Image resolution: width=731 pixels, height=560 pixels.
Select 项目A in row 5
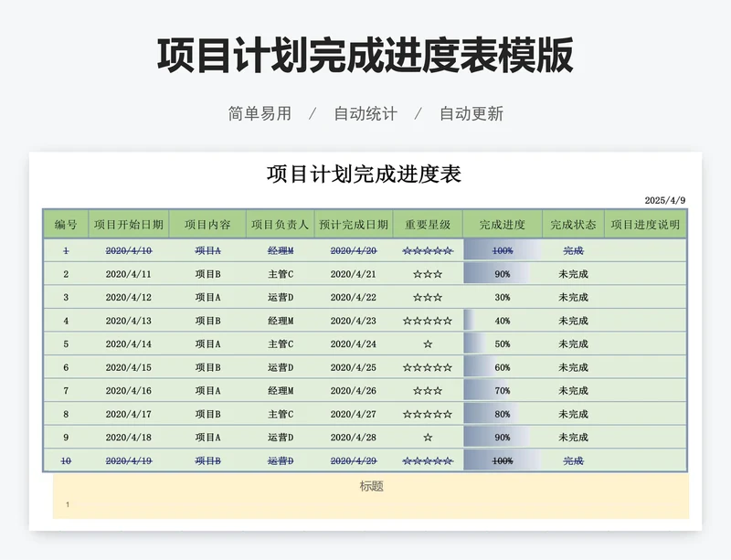(207, 344)
